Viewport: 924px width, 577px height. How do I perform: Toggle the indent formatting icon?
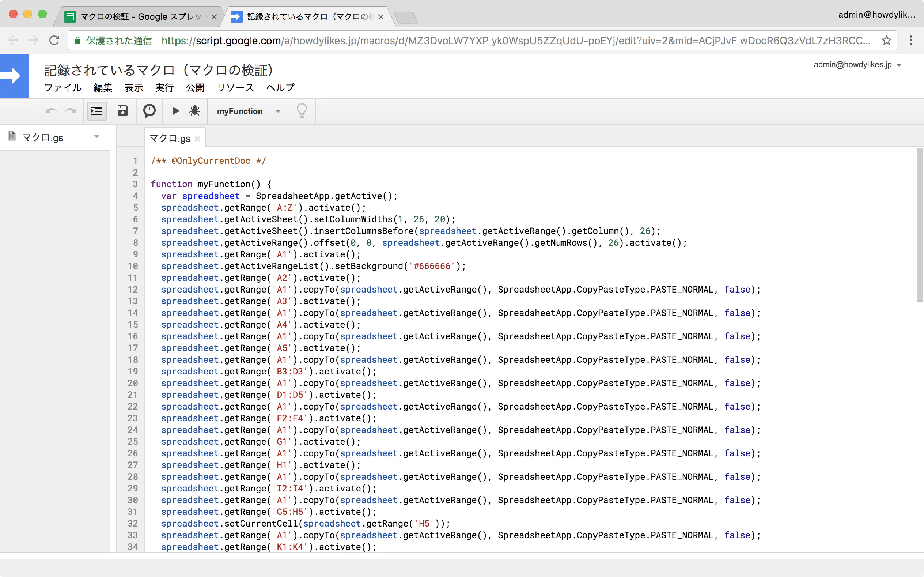coord(96,111)
